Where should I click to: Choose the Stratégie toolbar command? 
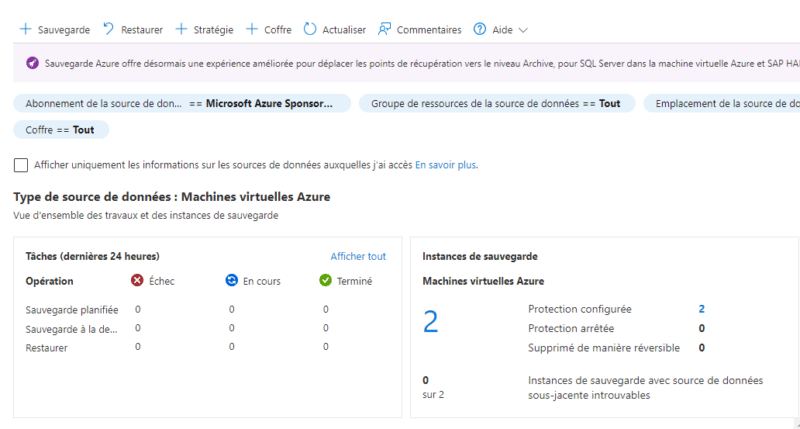click(x=204, y=30)
